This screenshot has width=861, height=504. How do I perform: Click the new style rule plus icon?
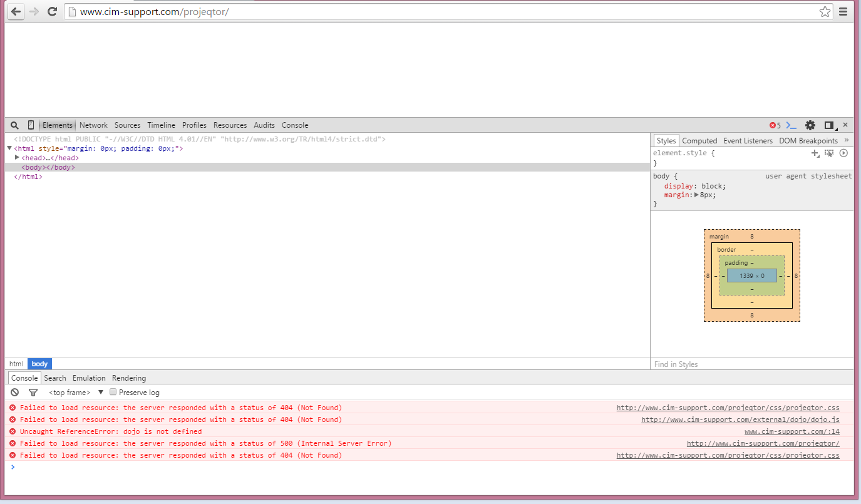click(815, 153)
